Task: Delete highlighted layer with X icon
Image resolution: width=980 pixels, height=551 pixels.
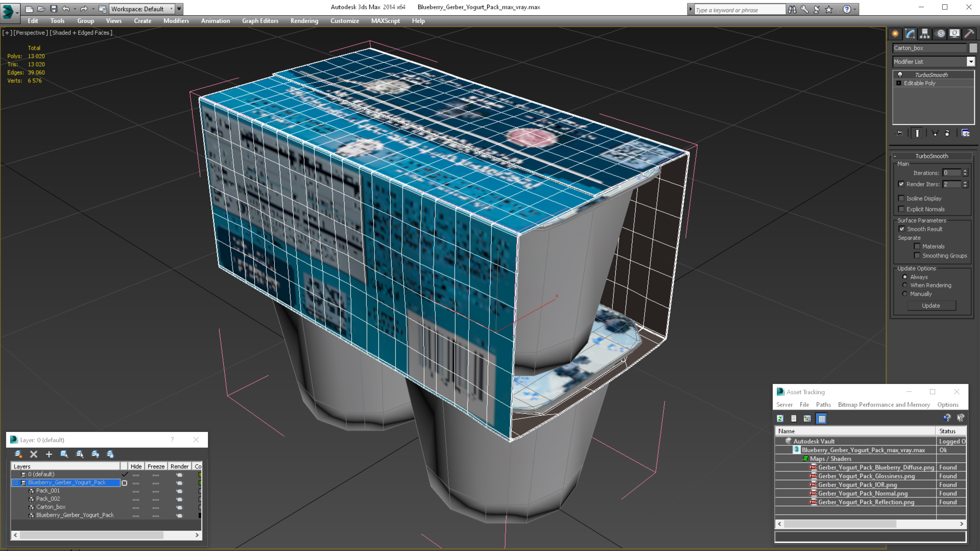Action: (x=33, y=454)
